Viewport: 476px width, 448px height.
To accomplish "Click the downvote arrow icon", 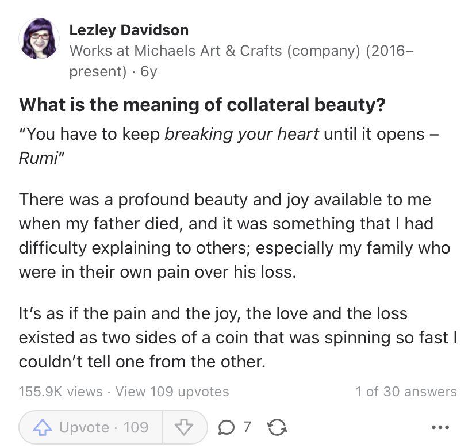I will point(184,427).
